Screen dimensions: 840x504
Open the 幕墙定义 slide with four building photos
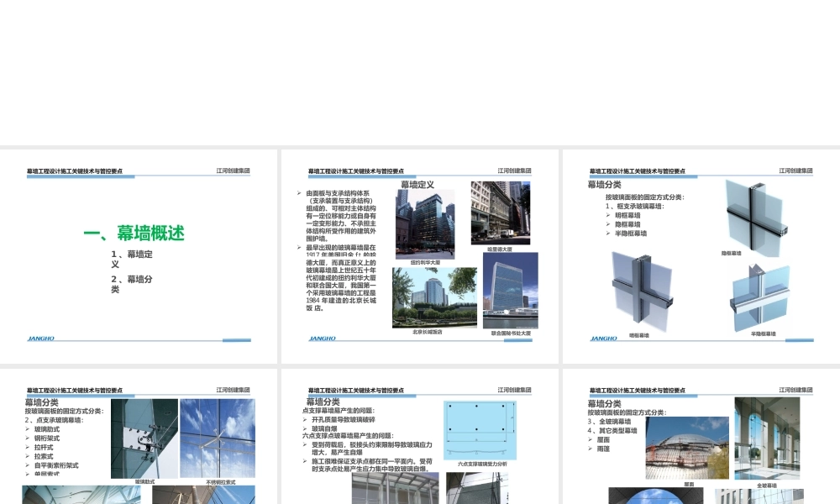[420, 256]
